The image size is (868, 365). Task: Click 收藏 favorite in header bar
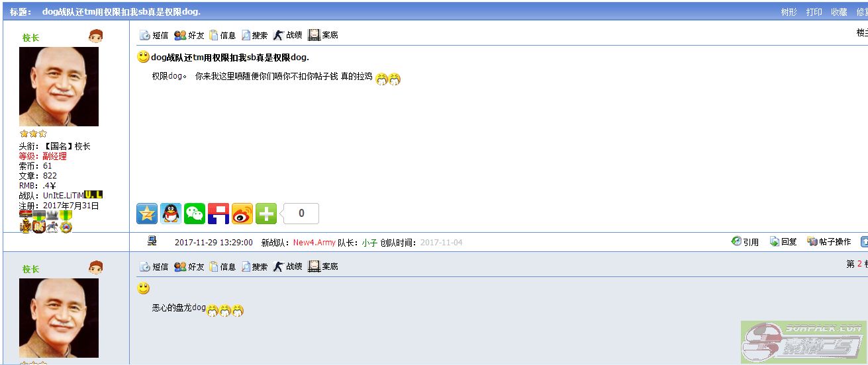tap(840, 12)
